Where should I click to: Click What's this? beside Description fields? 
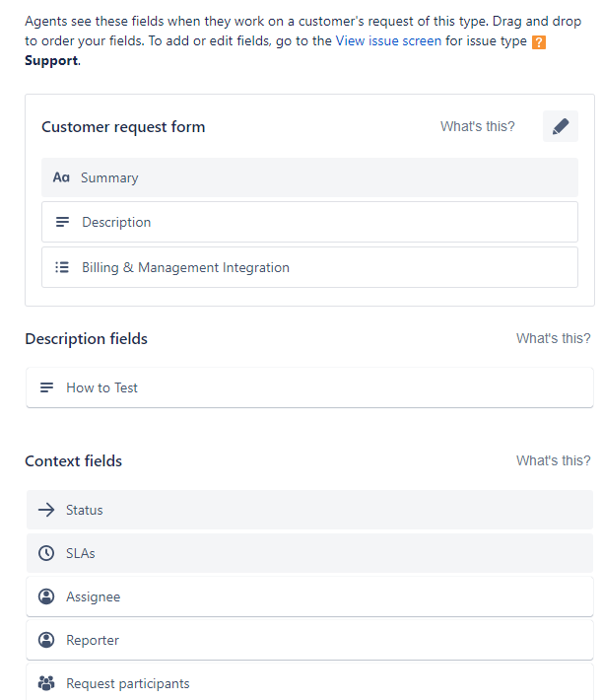pos(553,338)
